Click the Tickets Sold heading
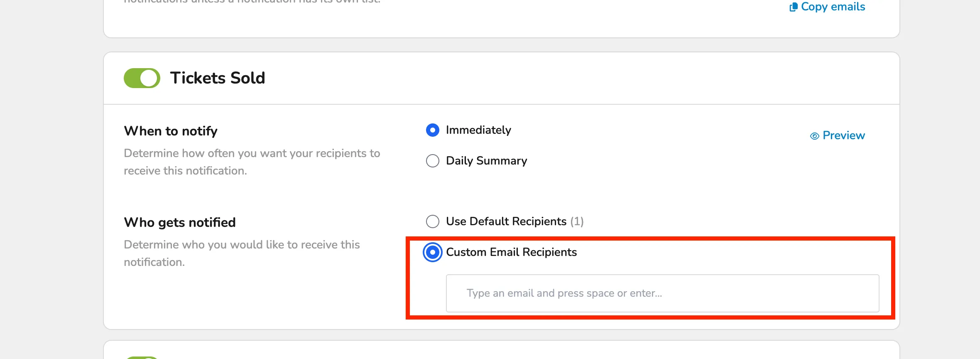This screenshot has width=980, height=359. pos(218,78)
